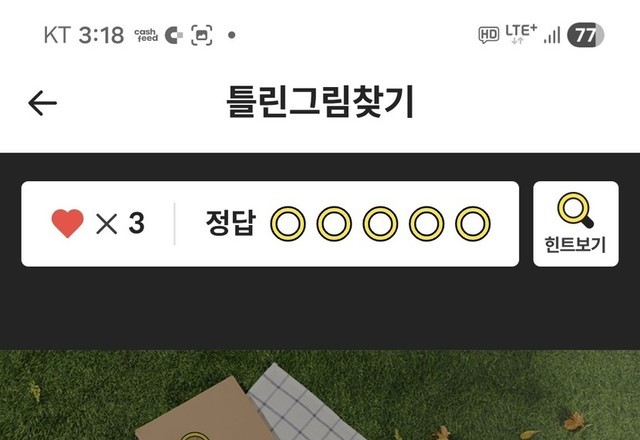The image size is (640, 440).
Task: Tap the 정답 label
Action: (231, 223)
